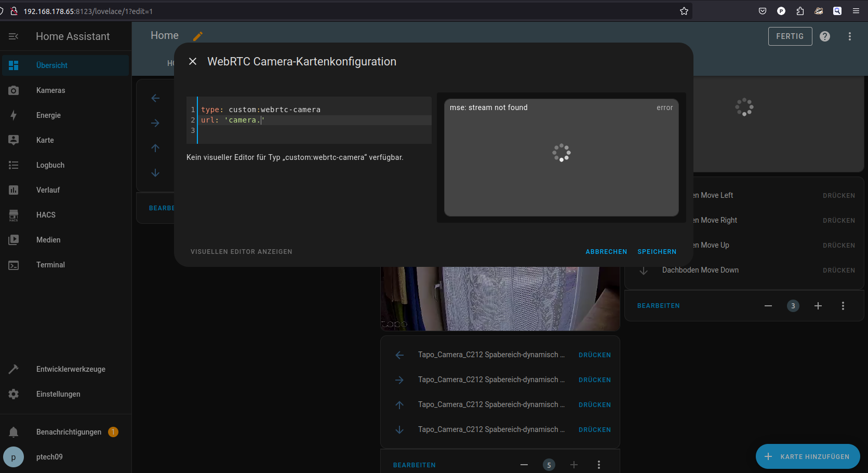Open Benachrichtigungen notifications panel
868x473 pixels.
tap(69, 432)
